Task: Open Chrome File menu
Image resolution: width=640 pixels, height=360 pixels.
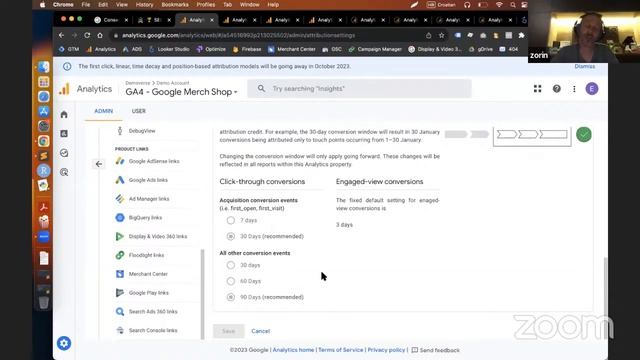Action: [86, 5]
